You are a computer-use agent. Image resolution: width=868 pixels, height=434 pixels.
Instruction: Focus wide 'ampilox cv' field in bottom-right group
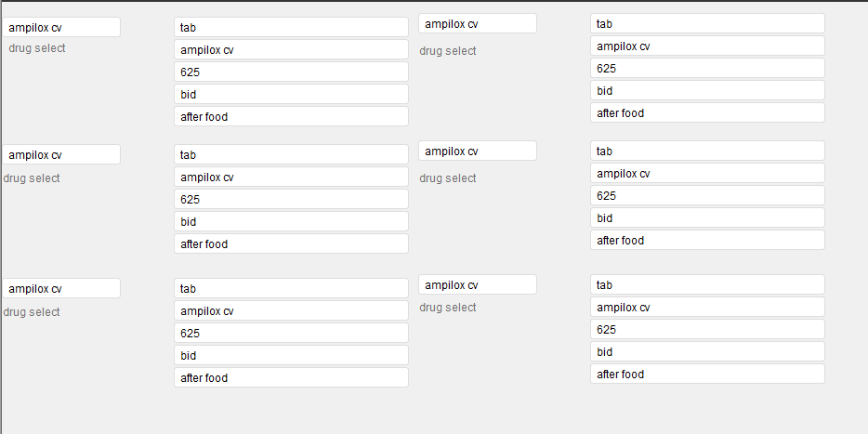point(707,308)
